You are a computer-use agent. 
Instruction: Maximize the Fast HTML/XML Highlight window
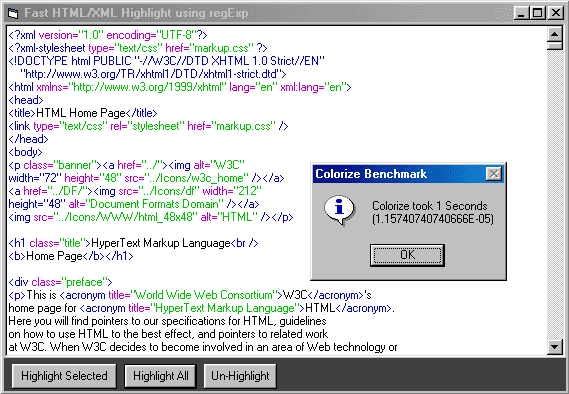[537, 13]
